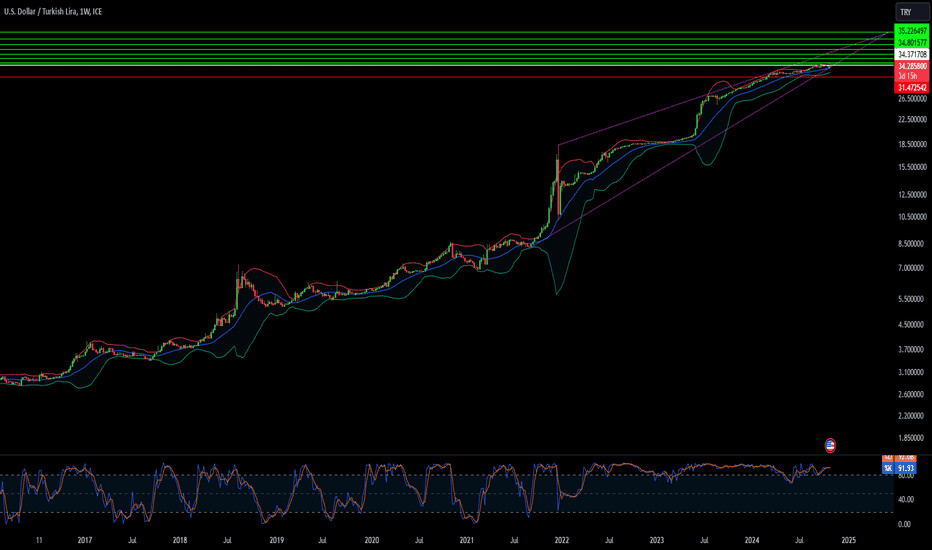Click the 80.00 level on stochastic scale
Viewport: 932px width, 550px height.
[x=905, y=476]
